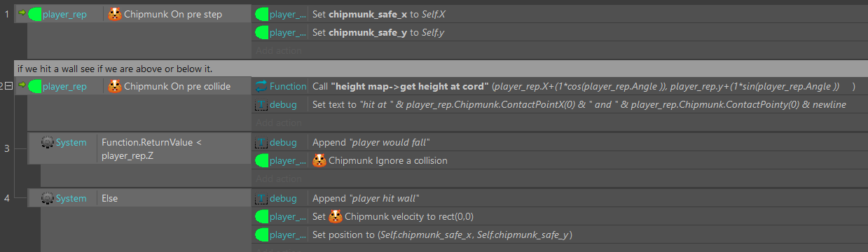
Task: Click System gear icon beside Function.ReturnValue condition
Action: click(47, 142)
